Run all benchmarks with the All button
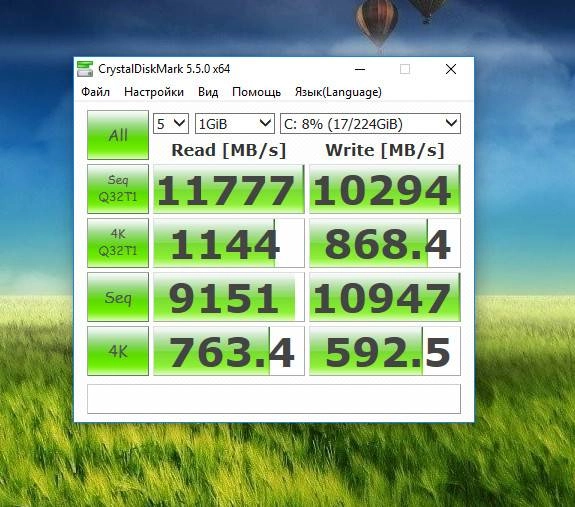Image resolution: width=575 pixels, height=507 pixels. (118, 135)
